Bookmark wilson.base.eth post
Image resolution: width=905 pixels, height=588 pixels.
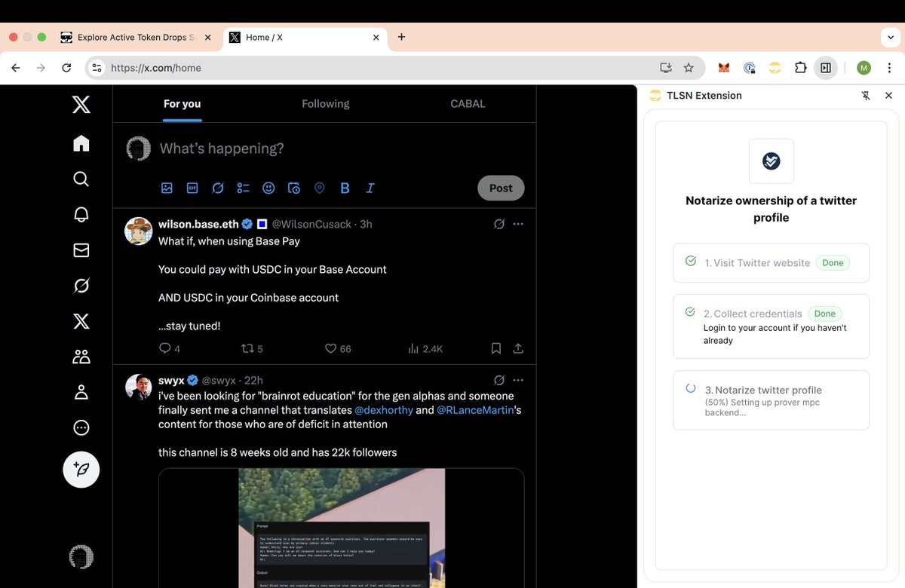496,348
